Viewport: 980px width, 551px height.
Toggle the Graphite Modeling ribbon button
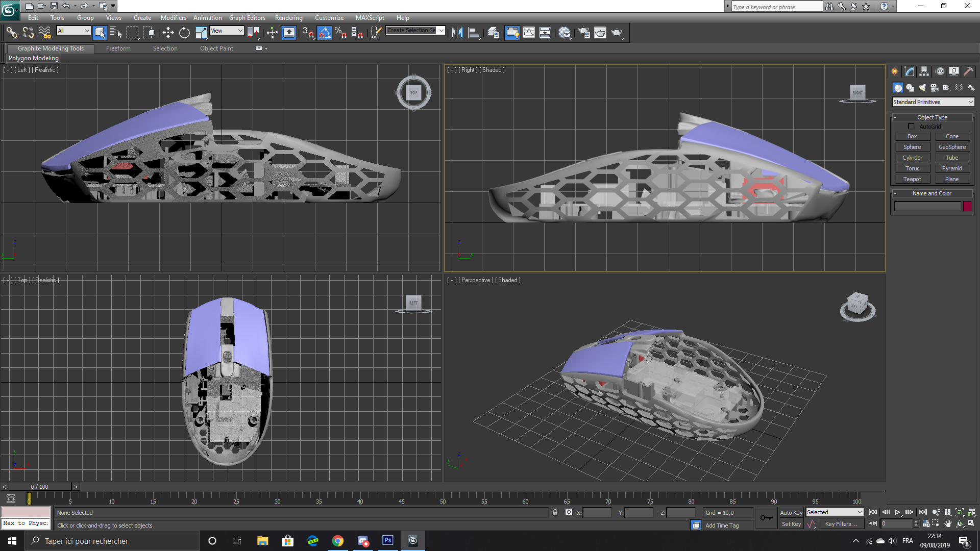coord(512,33)
